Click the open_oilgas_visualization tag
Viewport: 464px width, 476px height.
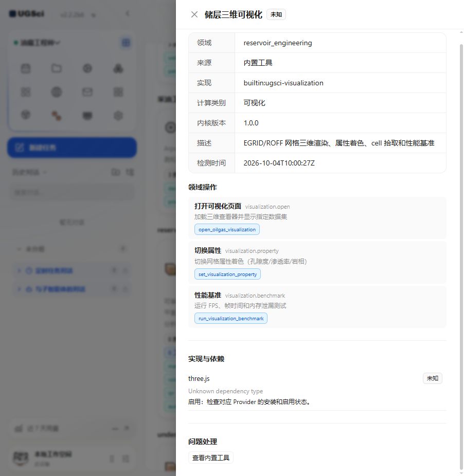(x=227, y=229)
